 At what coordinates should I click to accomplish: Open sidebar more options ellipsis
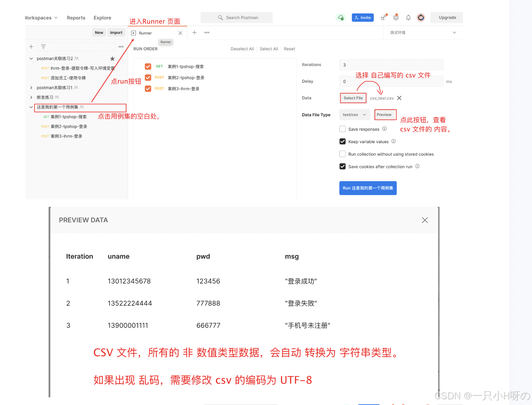[121, 47]
